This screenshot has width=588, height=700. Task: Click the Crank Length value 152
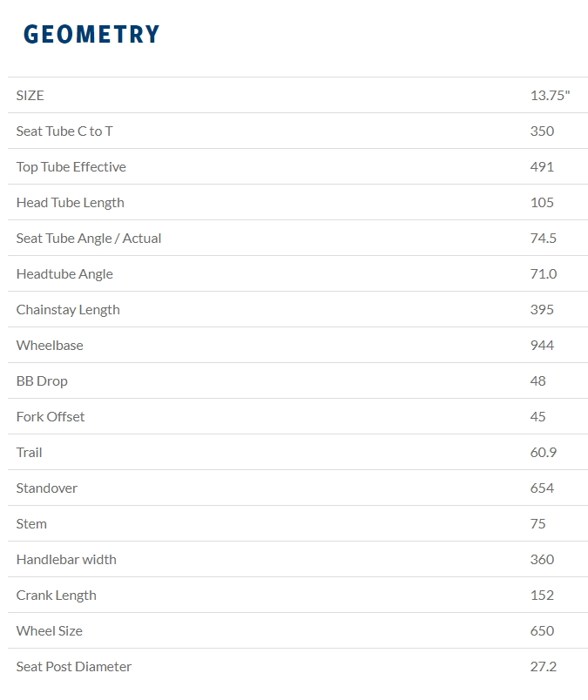tap(542, 595)
